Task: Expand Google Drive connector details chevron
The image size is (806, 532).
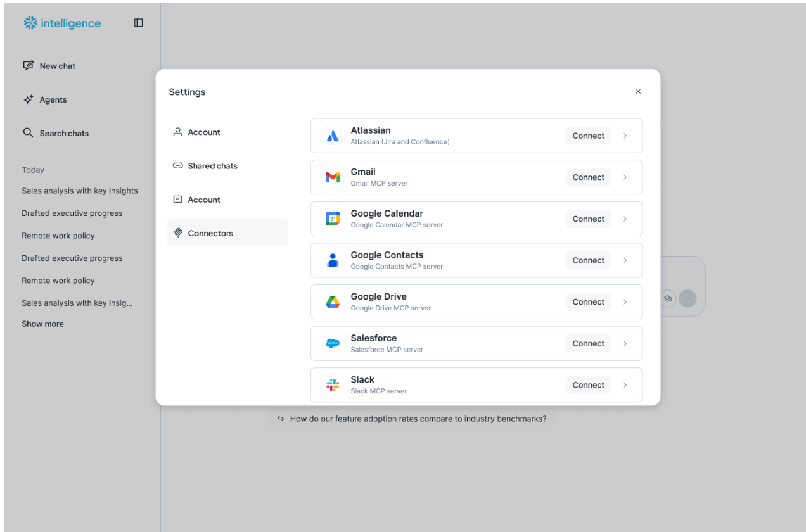Action: pos(625,302)
